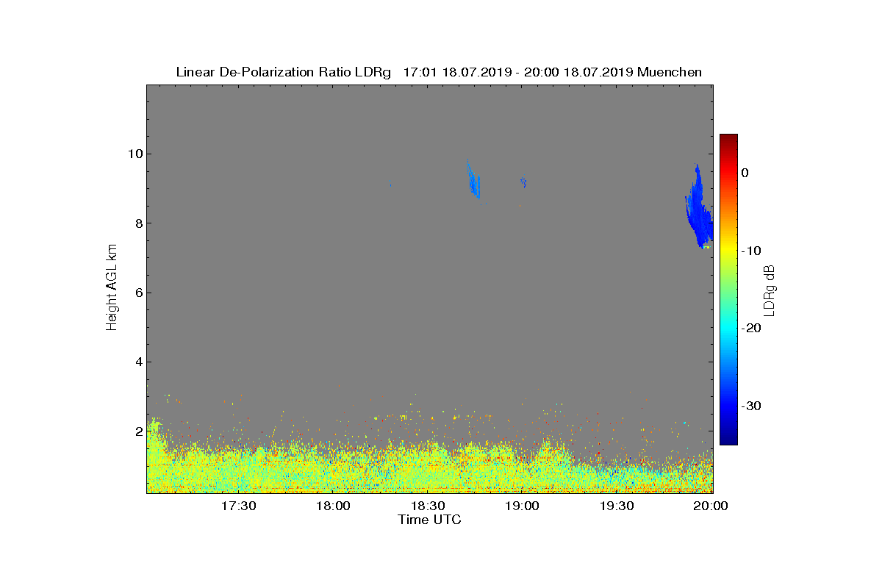The width and height of the screenshot is (882, 588).
Task: Click the yellow -10 level on colorbar
Action: (728, 251)
